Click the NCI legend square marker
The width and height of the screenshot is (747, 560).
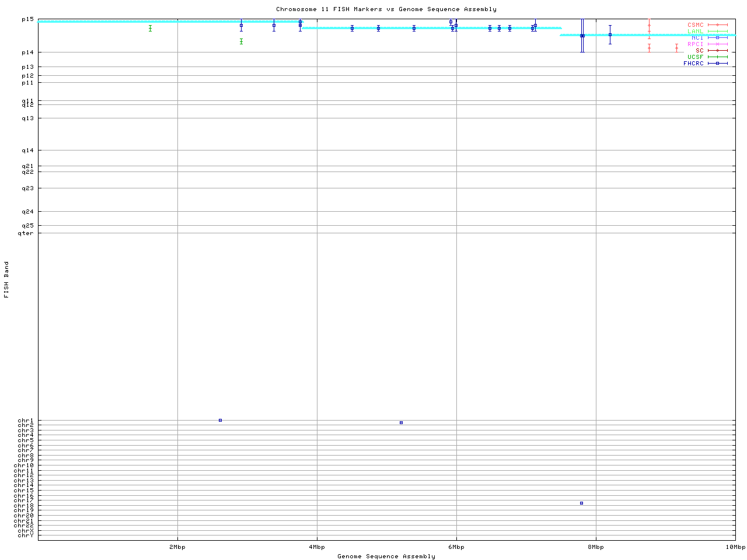[717, 38]
